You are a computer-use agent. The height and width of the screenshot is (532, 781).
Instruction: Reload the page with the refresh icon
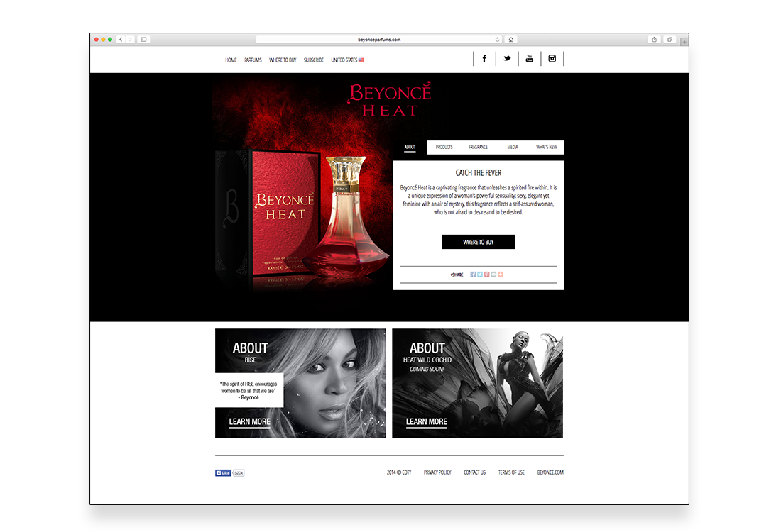click(x=497, y=39)
